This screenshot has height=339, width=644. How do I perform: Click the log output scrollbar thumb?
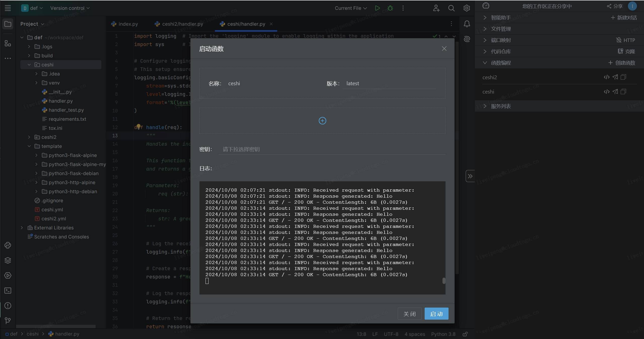(444, 281)
